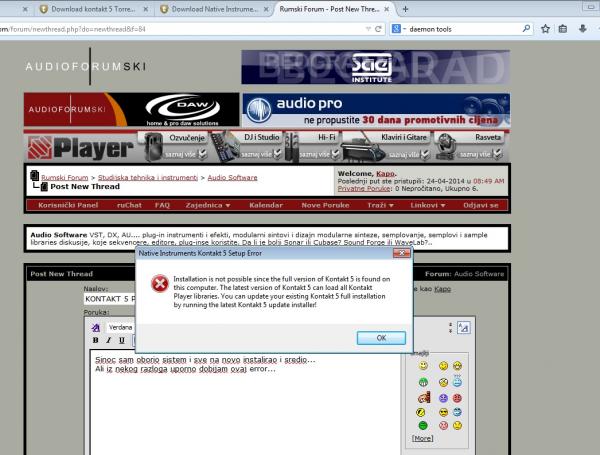The width and height of the screenshot is (600, 455).
Task: Toggle italic formatting
Action: pos(109,340)
